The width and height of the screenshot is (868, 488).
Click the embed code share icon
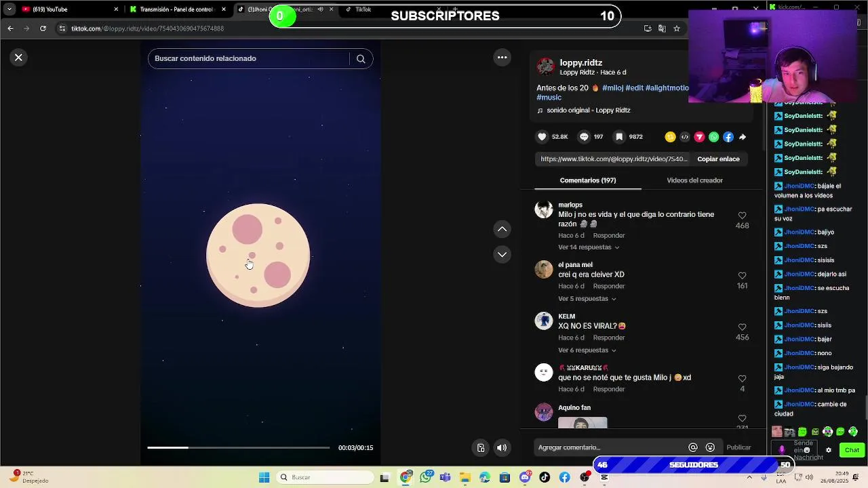pos(685,137)
